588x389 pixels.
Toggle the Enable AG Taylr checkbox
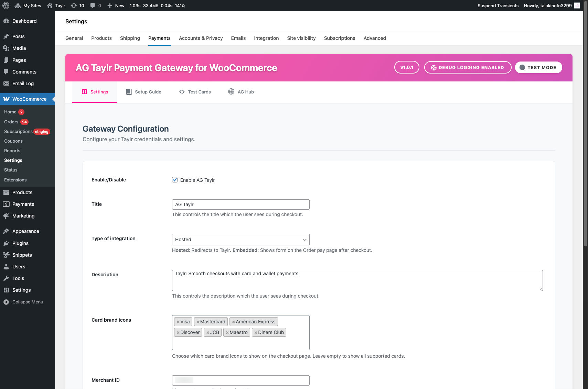pos(175,180)
